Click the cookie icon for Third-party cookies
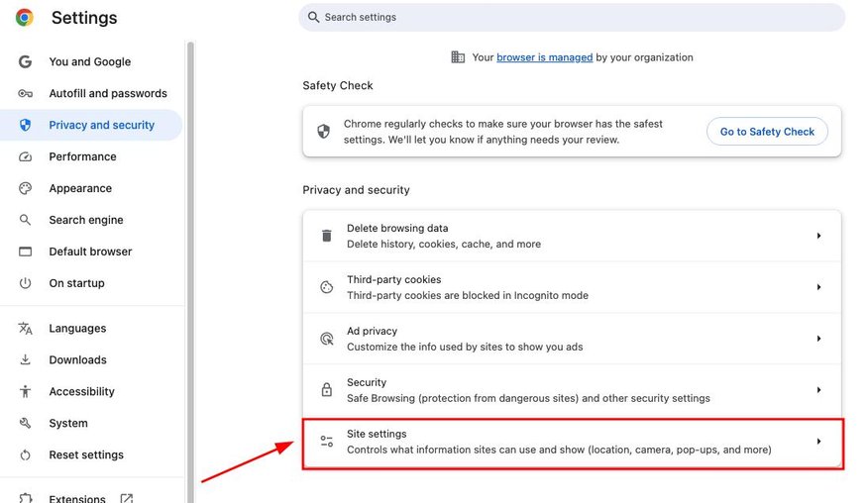Image resolution: width=868 pixels, height=503 pixels. coord(327,287)
